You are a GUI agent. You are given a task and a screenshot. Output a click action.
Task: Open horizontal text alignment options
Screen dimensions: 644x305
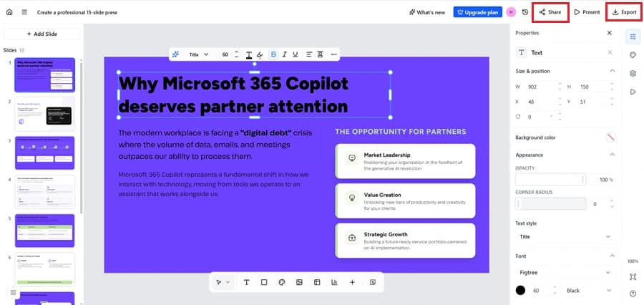coord(309,54)
